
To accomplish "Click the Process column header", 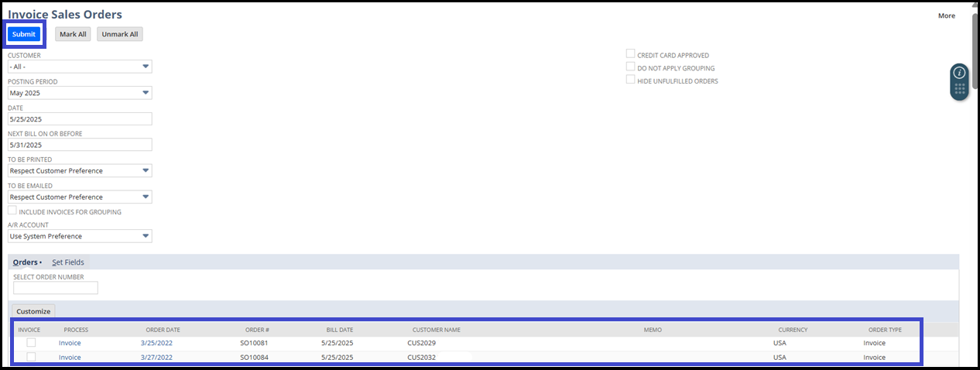I will tap(76, 330).
